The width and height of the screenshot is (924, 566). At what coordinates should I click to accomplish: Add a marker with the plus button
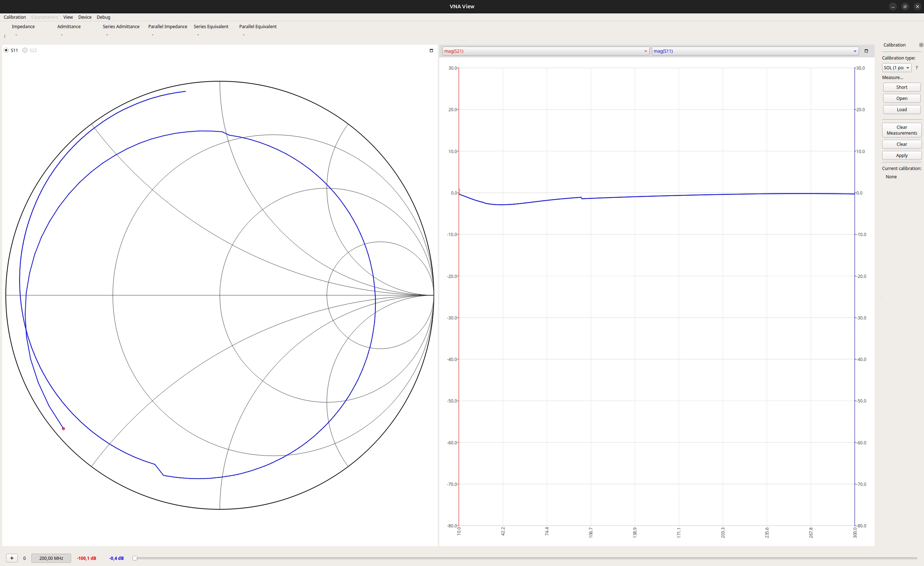[x=12, y=558]
